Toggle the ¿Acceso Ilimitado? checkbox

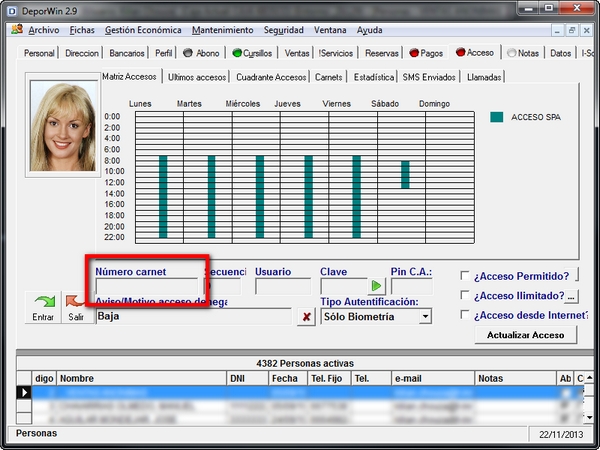point(465,295)
